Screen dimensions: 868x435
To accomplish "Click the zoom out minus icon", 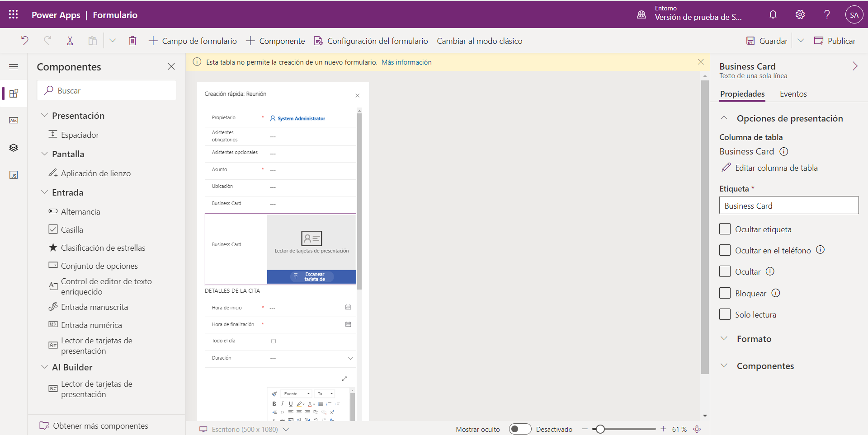I will point(585,429).
